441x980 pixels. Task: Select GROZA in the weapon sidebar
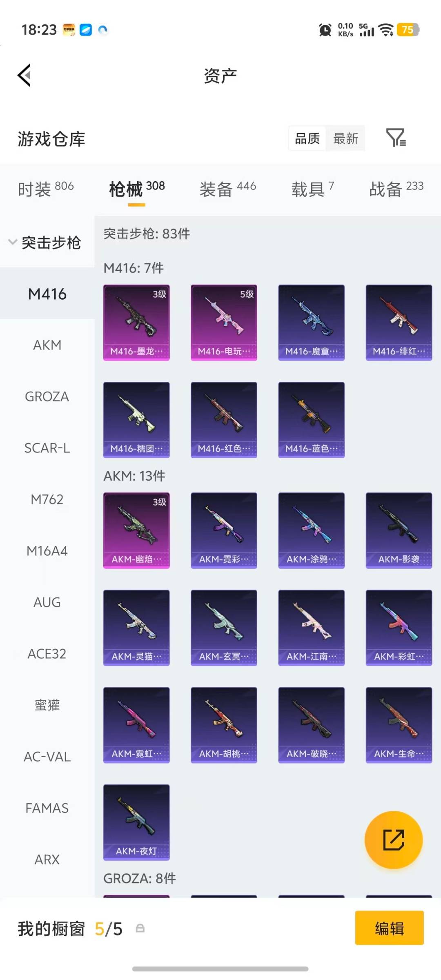47,396
